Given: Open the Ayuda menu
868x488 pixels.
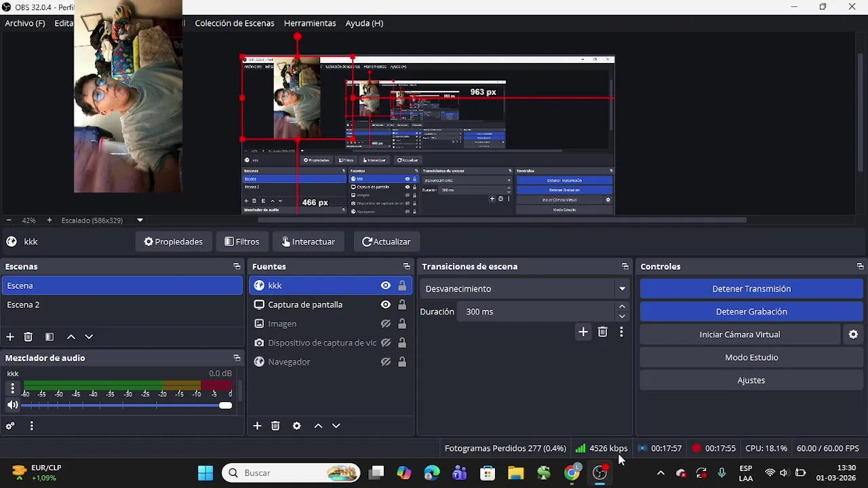Looking at the screenshot, I should pyautogui.click(x=364, y=23).
